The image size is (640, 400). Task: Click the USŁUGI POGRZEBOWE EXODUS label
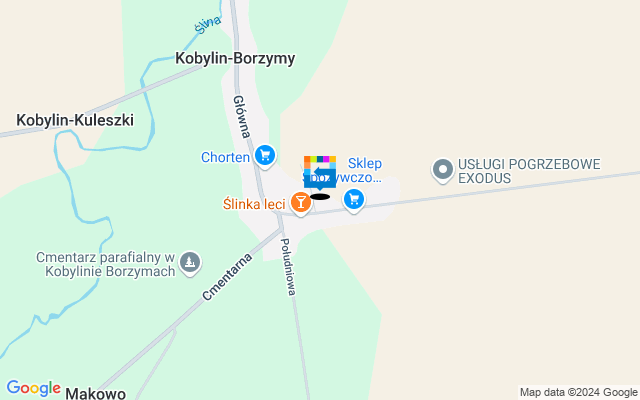[x=529, y=171]
